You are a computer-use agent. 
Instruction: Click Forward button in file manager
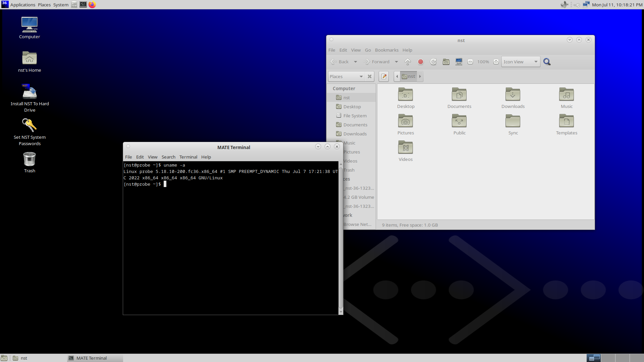pyautogui.click(x=376, y=62)
